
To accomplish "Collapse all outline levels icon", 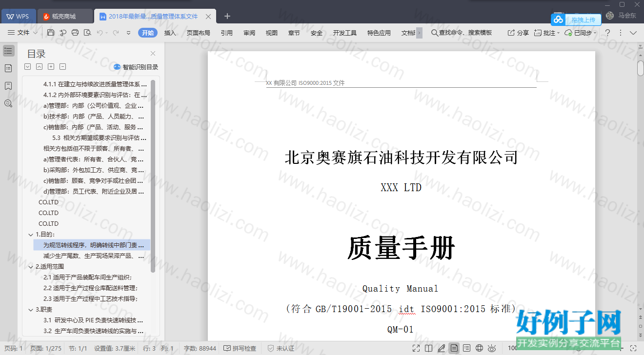I will coord(40,67).
